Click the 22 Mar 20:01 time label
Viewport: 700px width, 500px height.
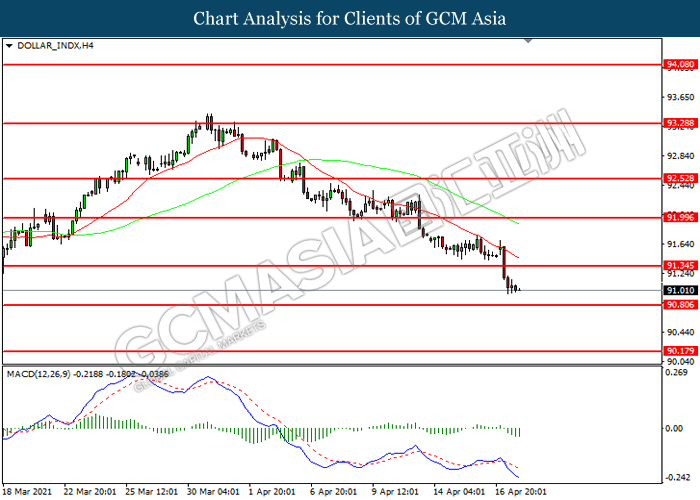point(90,492)
